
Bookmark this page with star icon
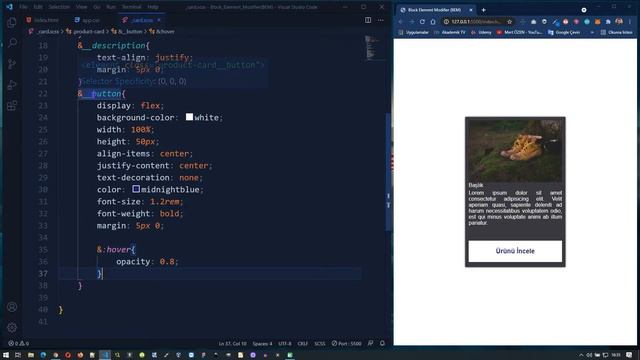pyautogui.click(x=509, y=22)
